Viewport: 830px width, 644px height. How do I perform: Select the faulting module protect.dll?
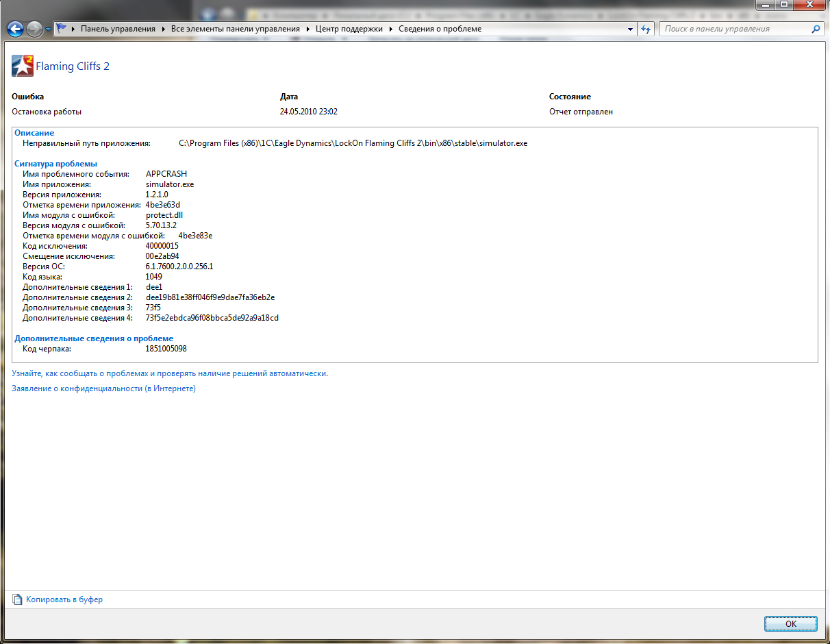point(164,215)
